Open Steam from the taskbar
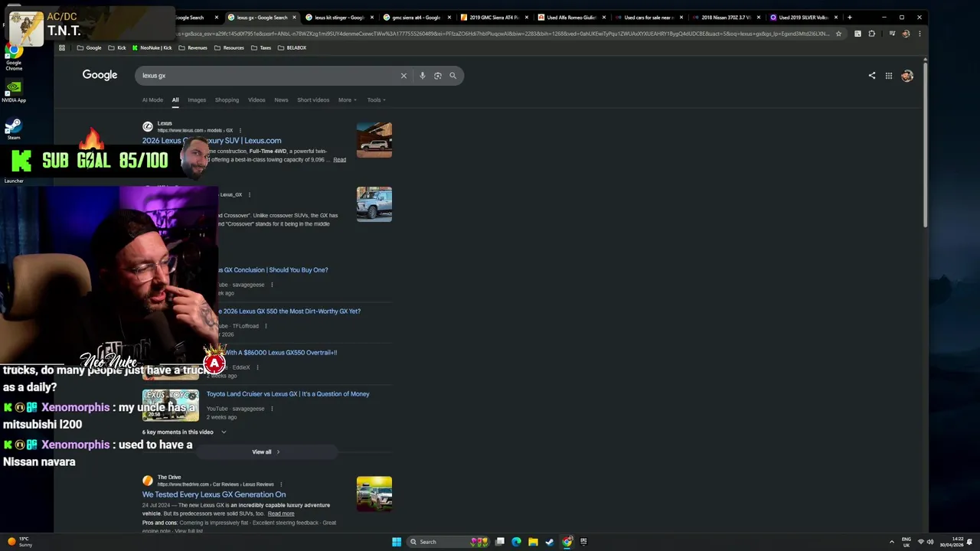980x551 pixels. point(550,542)
